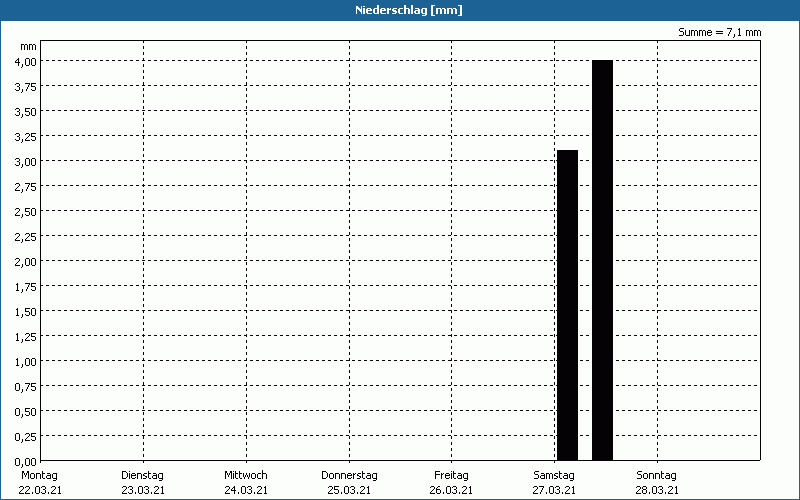Click the 'Dienstag' day label

[143, 476]
